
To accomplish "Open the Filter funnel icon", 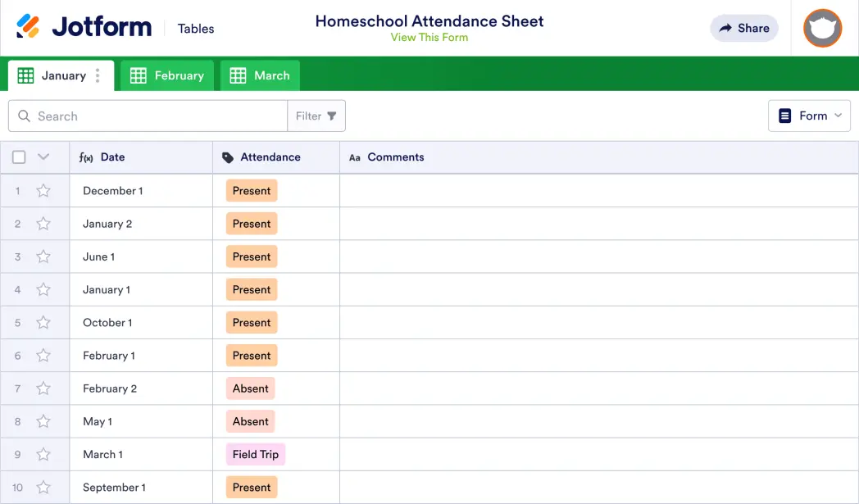I will click(x=333, y=116).
